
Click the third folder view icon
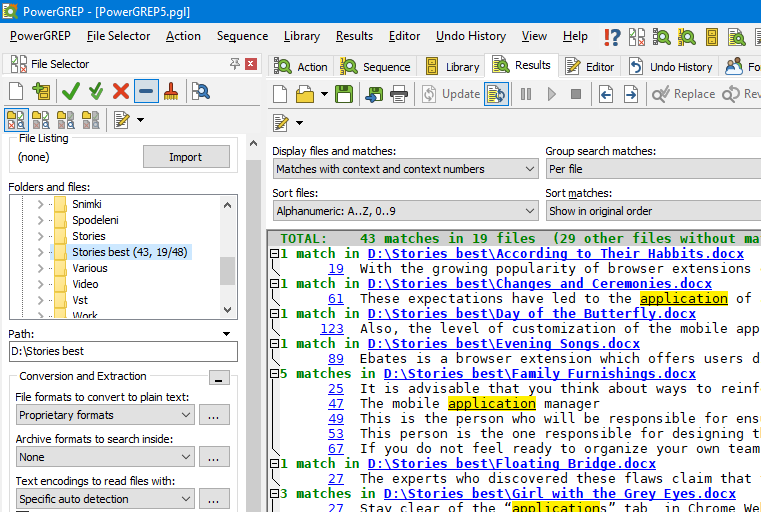(x=66, y=120)
